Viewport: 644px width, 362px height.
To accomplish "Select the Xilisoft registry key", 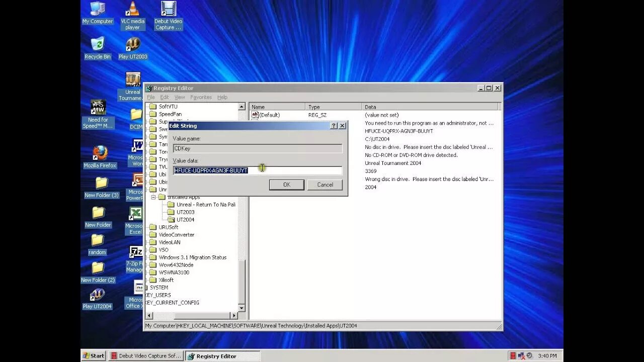I will [x=166, y=280].
